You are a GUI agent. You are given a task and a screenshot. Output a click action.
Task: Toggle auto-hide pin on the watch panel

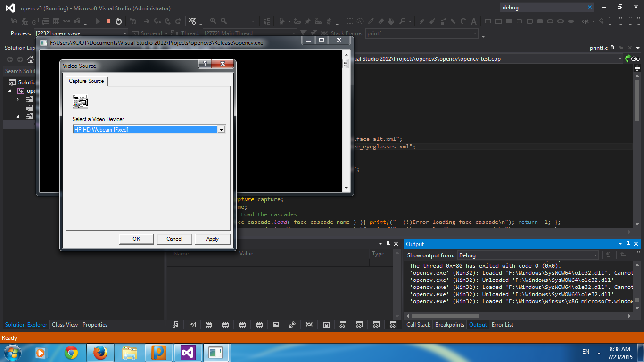click(388, 244)
